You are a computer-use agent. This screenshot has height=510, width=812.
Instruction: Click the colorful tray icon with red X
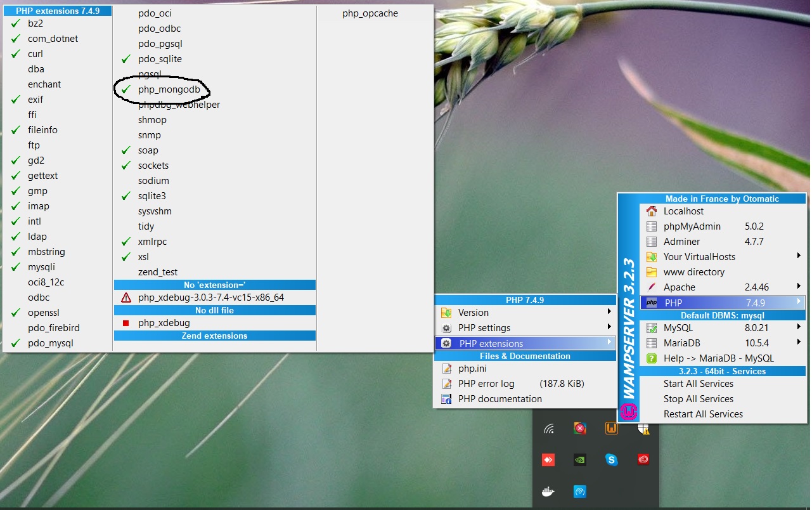pos(580,429)
